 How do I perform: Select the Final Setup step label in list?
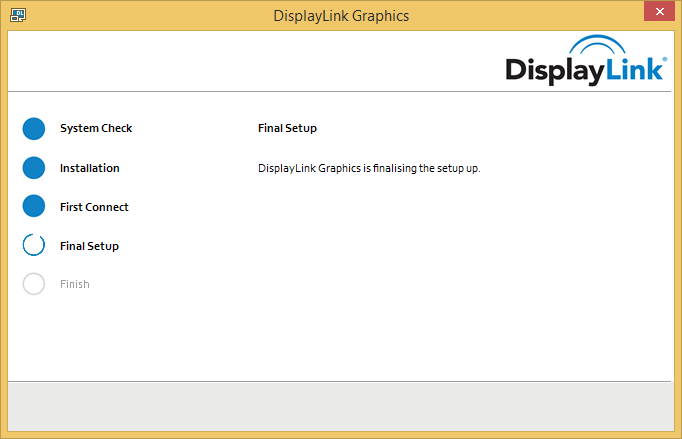coord(89,246)
